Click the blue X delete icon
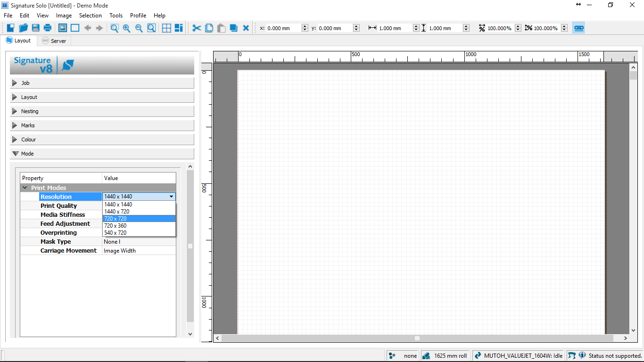Screen dimensions: 644x362 pyautogui.click(x=246, y=28)
